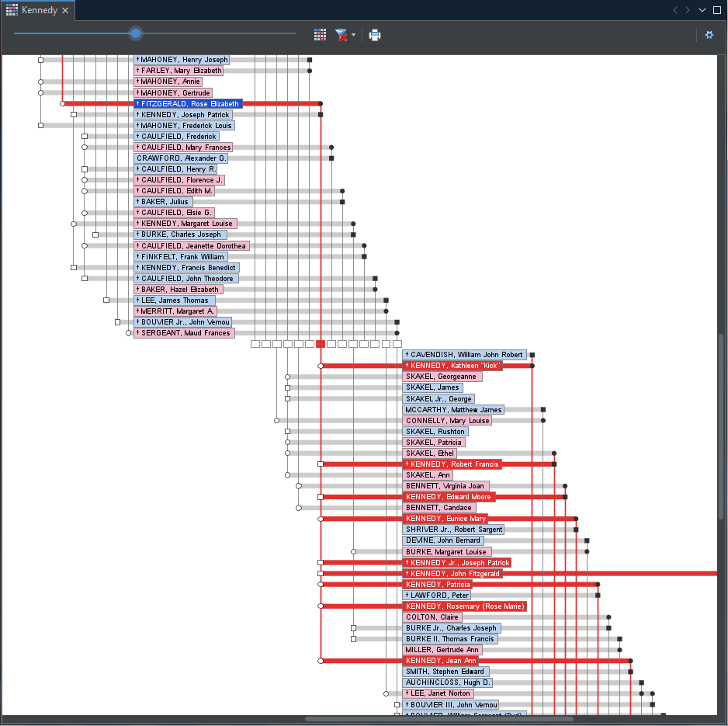Viewport: 728px width, 726px height.
Task: Select CRAWFORD, Alexander G.
Action: coord(181,158)
